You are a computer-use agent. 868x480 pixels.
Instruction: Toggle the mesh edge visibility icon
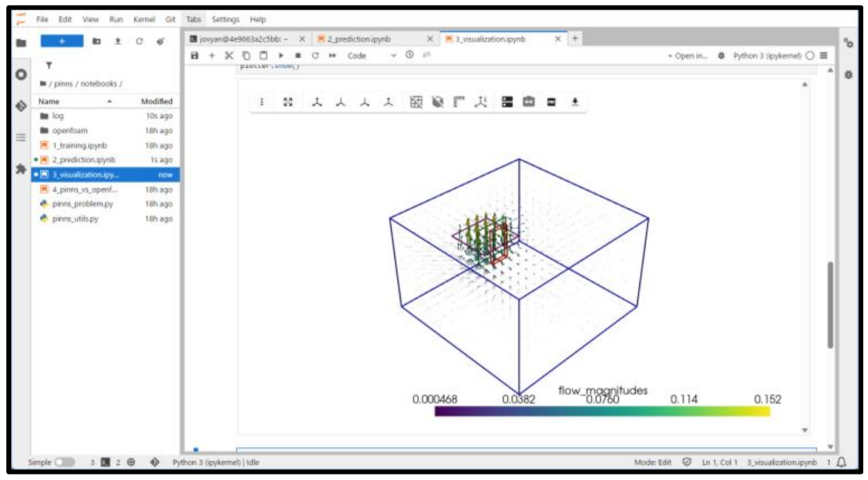[416, 102]
